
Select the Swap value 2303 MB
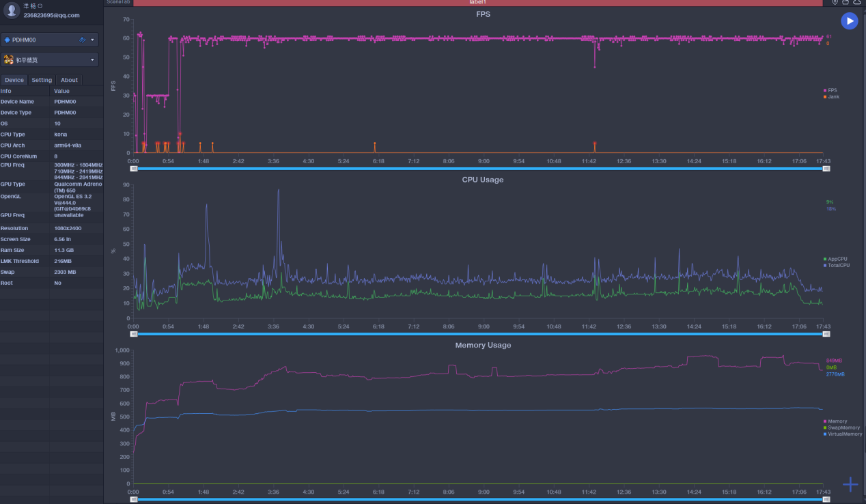tap(65, 272)
